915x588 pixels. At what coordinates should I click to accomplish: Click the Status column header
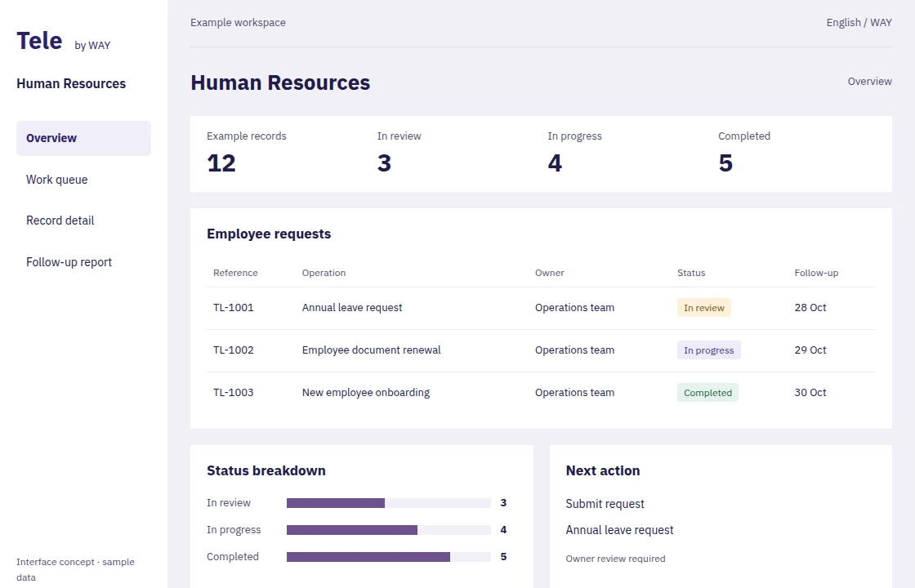pos(691,273)
